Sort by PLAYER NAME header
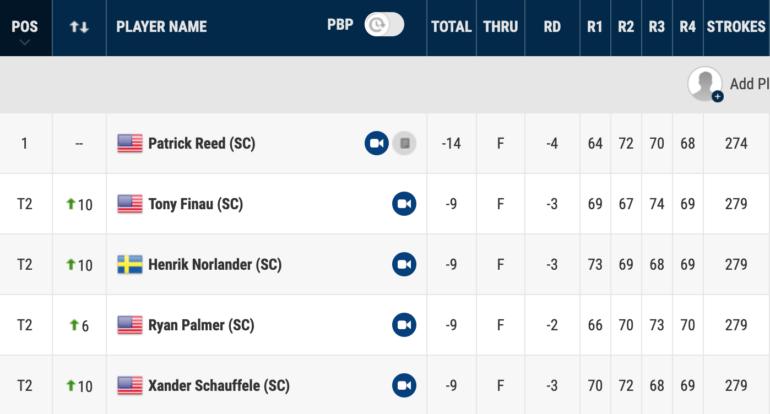Viewport: 770px width, 414px height. [162, 27]
